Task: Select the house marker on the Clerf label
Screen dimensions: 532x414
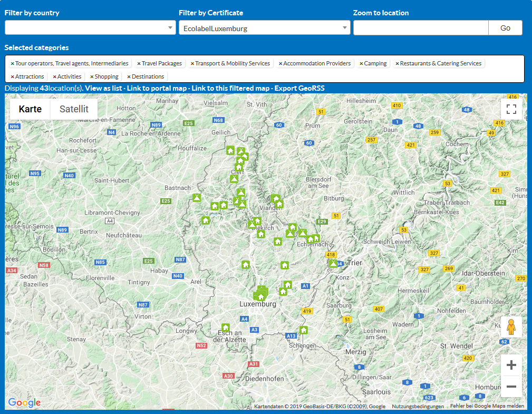Action: tap(239, 167)
